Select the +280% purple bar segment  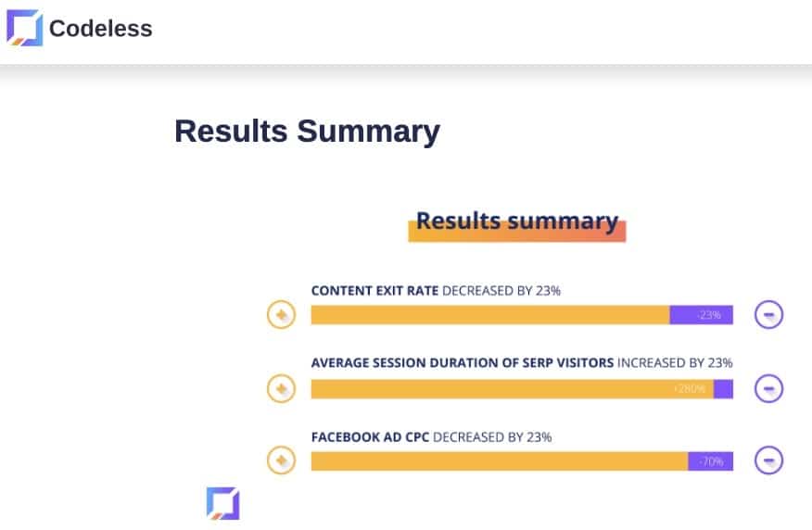[723, 389]
